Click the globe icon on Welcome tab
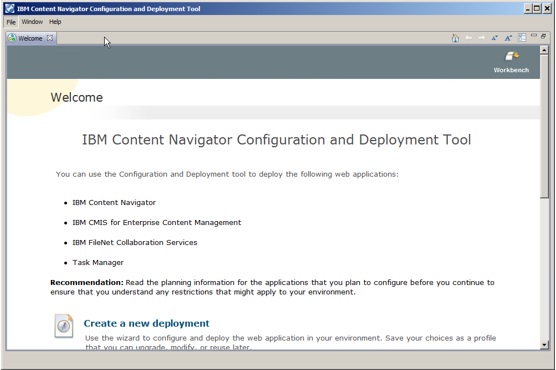 (12, 38)
